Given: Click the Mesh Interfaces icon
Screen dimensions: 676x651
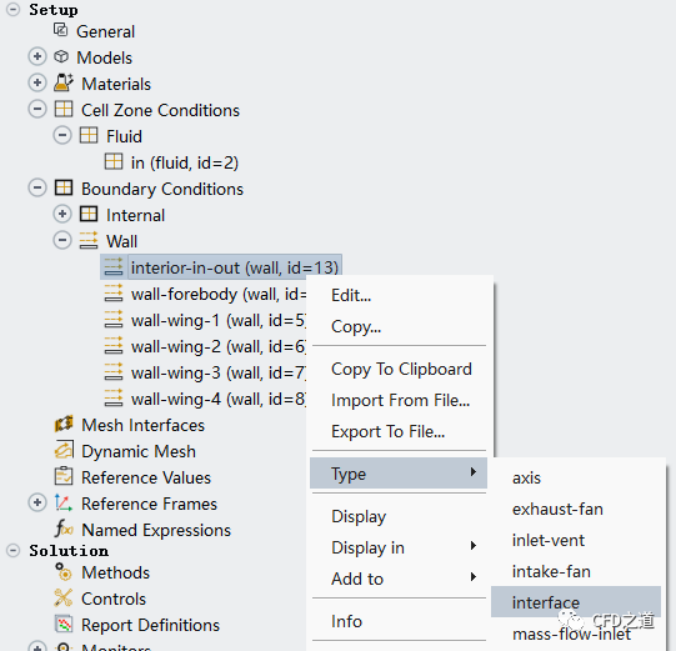Looking at the screenshot, I should (64, 425).
